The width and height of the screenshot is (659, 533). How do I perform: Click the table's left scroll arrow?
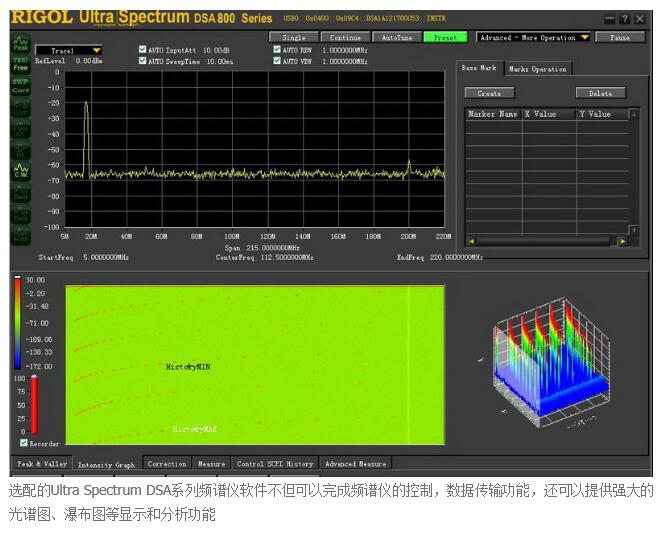(471, 241)
